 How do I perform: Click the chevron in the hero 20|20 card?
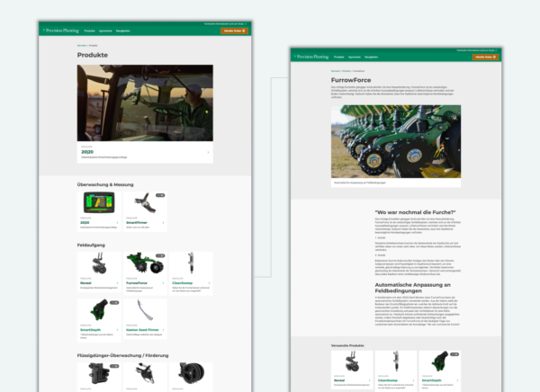208,152
